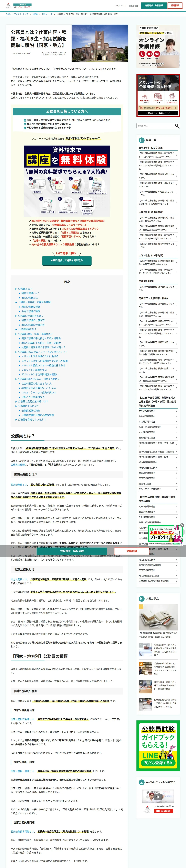186x868 pixels.
Task: Jump to 公務員試験の流れ in contents
Action: tap(30, 410)
